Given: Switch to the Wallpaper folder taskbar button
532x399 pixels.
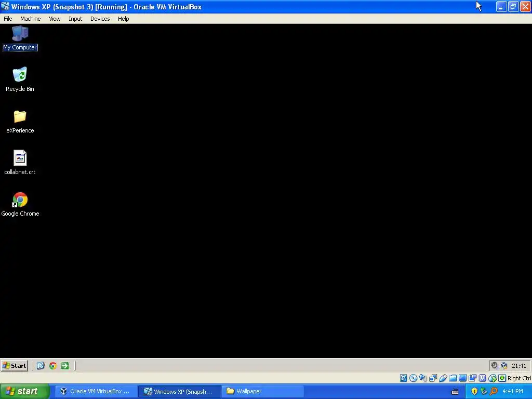Looking at the screenshot, I should (262, 391).
